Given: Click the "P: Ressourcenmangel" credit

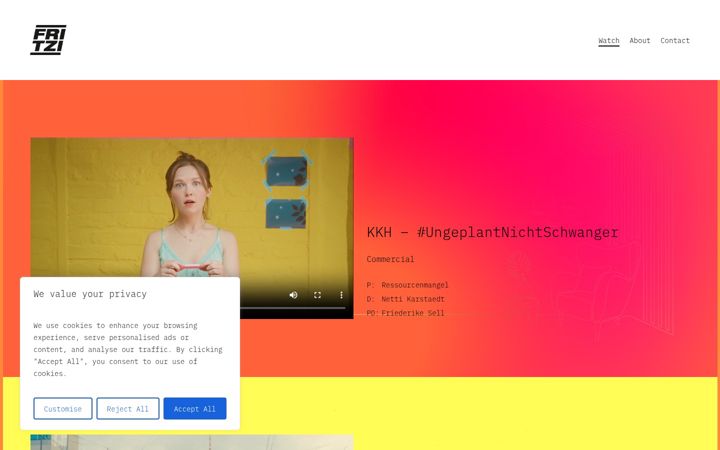Looking at the screenshot, I should 407,285.
